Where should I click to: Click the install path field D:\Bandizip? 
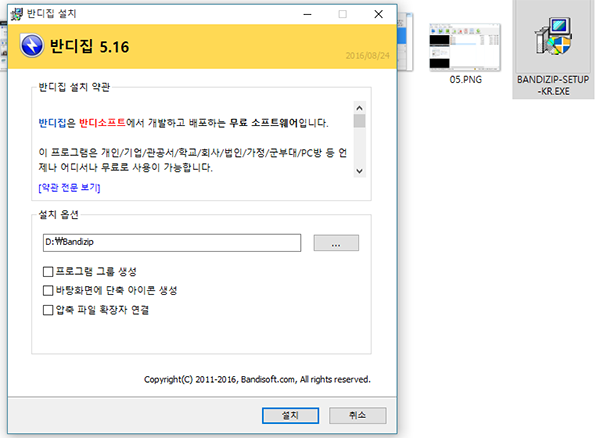tap(172, 243)
